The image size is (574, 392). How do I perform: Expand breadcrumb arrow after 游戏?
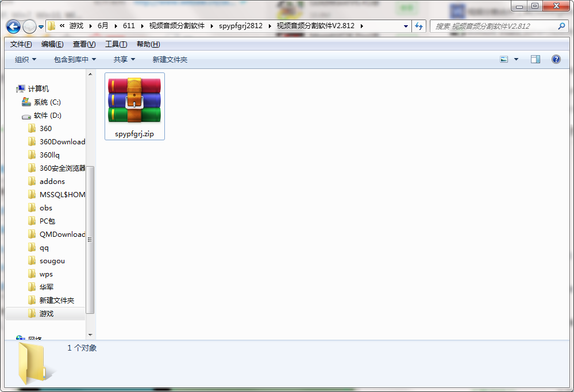[x=90, y=26]
